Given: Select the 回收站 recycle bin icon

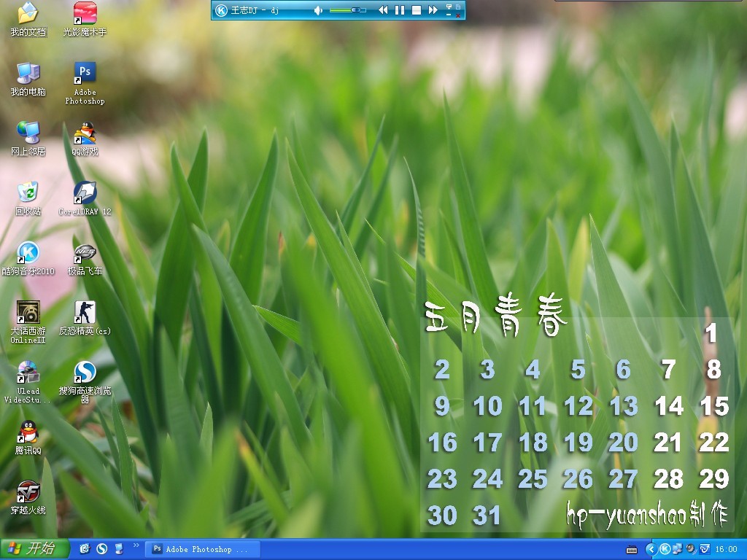Looking at the screenshot, I should coord(28,192).
